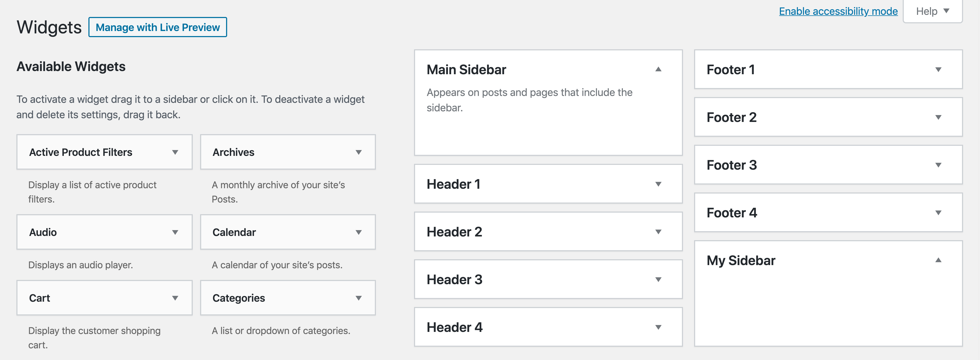
Task: Open the Calendar widget dropdown arrow
Action: [x=358, y=232]
